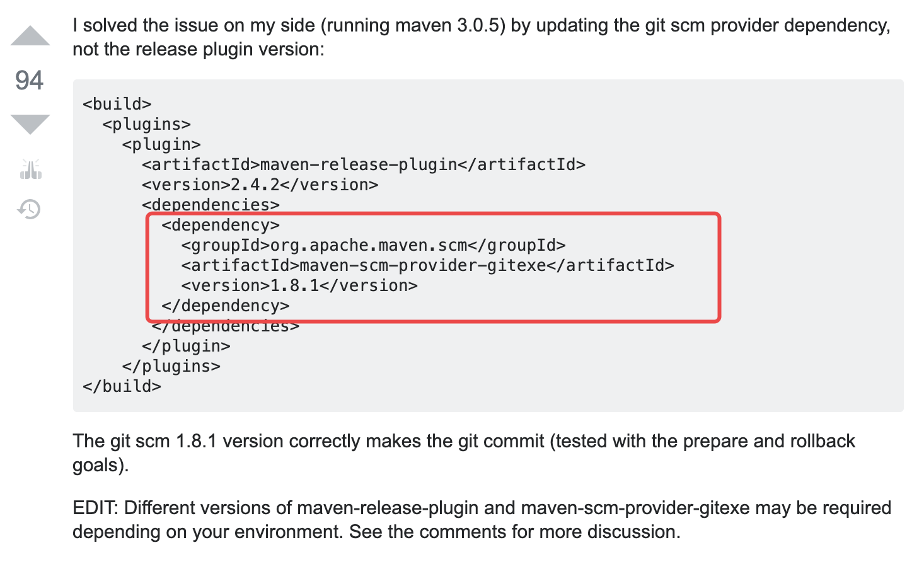Click the closing </plugins> tag line

click(x=171, y=366)
